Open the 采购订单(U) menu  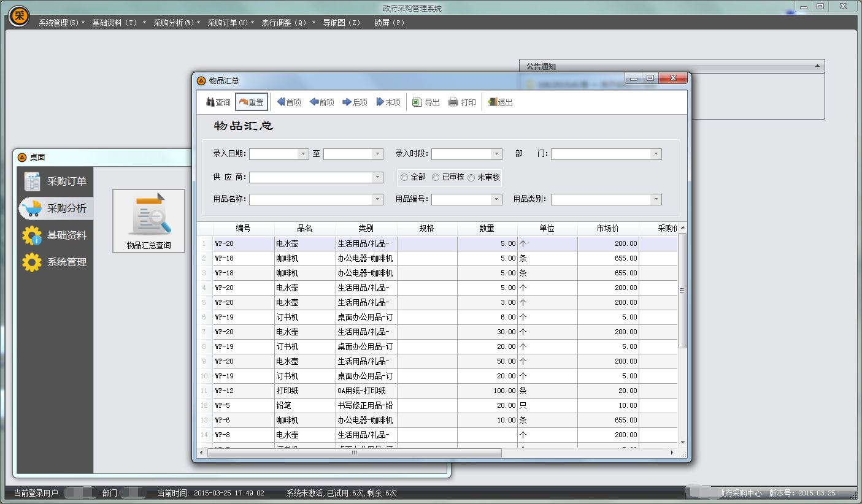tap(230, 23)
